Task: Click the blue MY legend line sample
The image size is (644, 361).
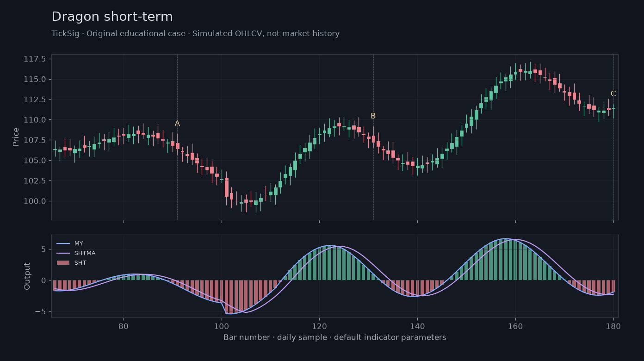Action: coord(63,243)
